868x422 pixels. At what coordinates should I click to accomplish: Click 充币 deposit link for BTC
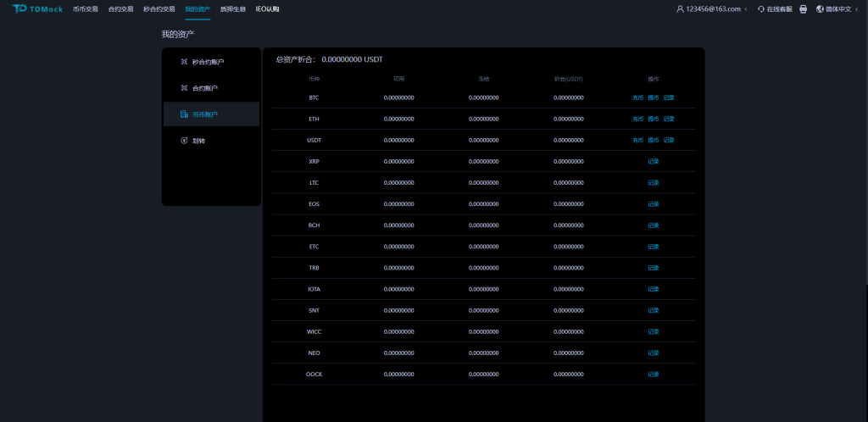637,97
